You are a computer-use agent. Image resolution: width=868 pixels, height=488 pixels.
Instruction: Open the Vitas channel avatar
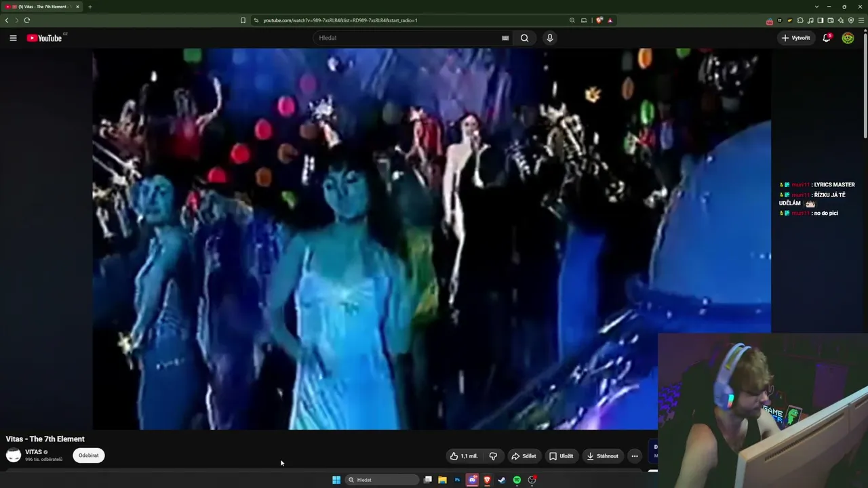tap(14, 455)
